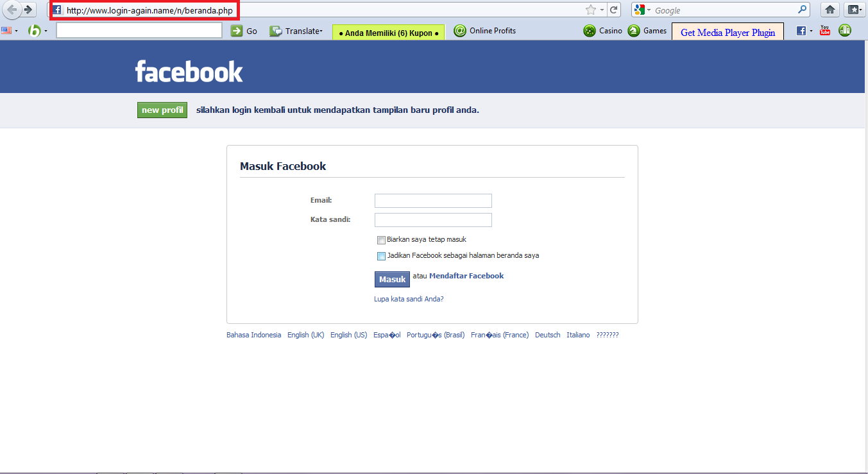Check Jadikan Facebook sebagai halaman beranda

point(381,256)
